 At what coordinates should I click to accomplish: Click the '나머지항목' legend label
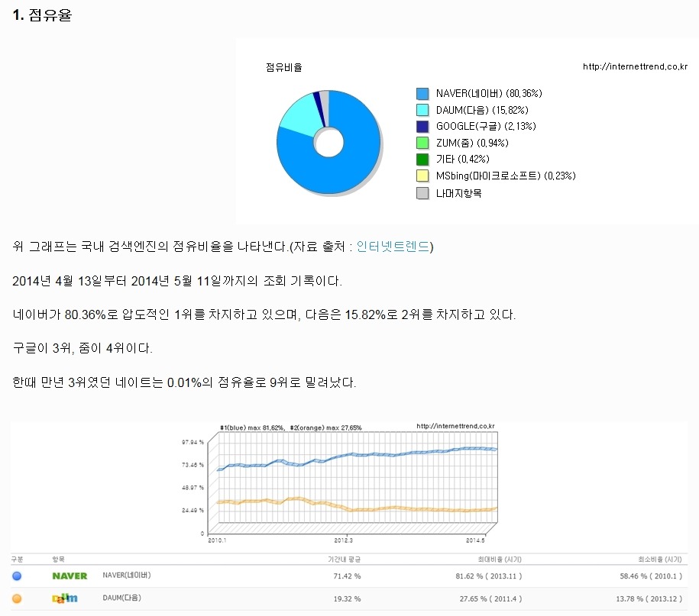click(x=458, y=193)
